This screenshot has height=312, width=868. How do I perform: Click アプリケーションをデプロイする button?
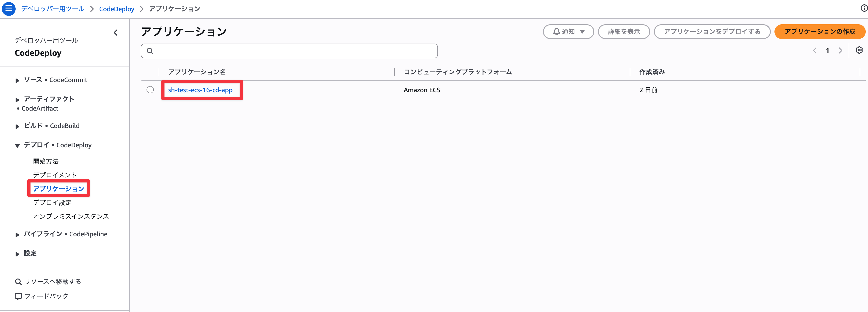tap(712, 32)
